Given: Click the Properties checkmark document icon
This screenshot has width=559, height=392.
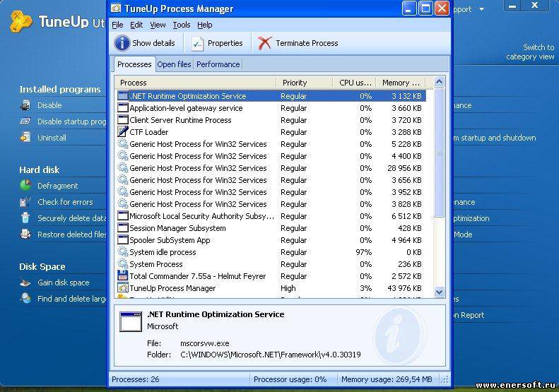Looking at the screenshot, I should 197,44.
